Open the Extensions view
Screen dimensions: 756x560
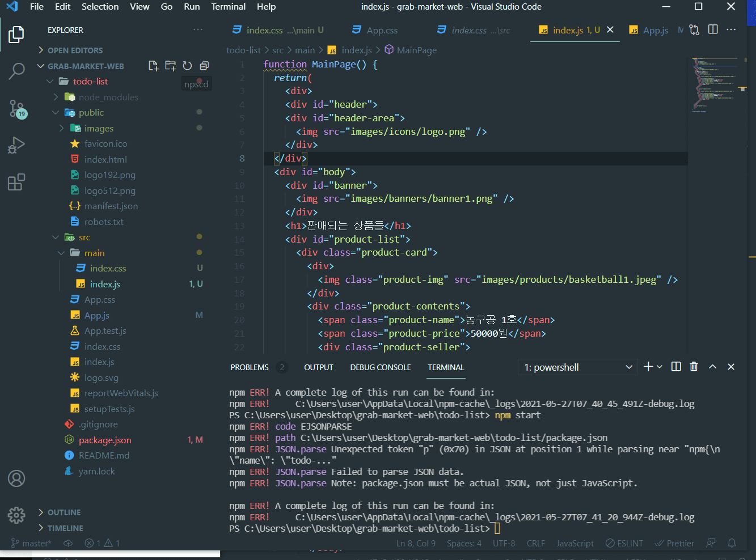pos(16,182)
